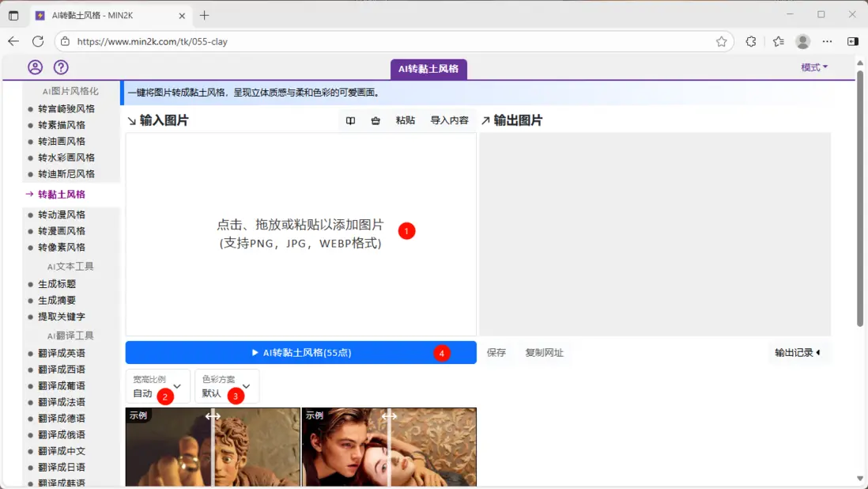Viewport: 868px width, 489px height.
Task: Open 翻译成德语 tool
Action: click(x=62, y=419)
